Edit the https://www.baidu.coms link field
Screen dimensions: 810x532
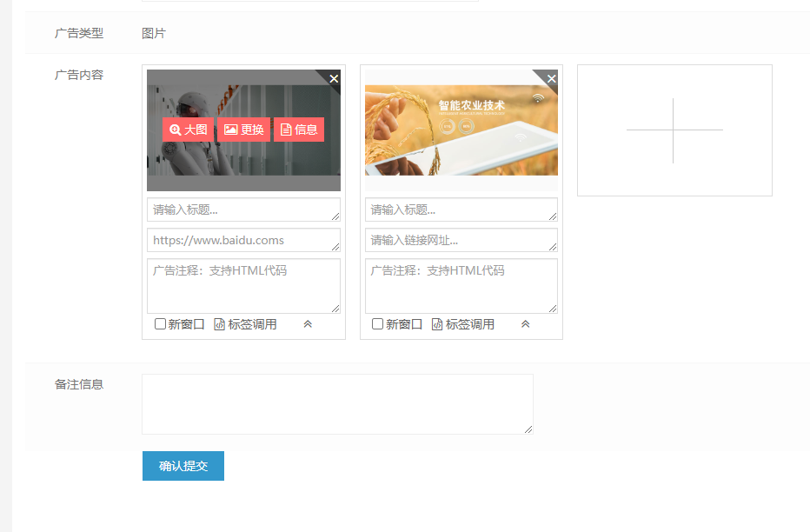point(244,240)
